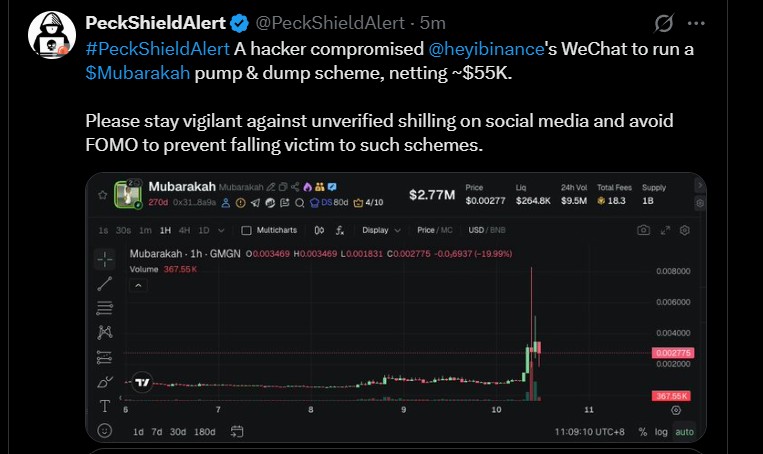Open the text annotation tool

pyautogui.click(x=105, y=406)
